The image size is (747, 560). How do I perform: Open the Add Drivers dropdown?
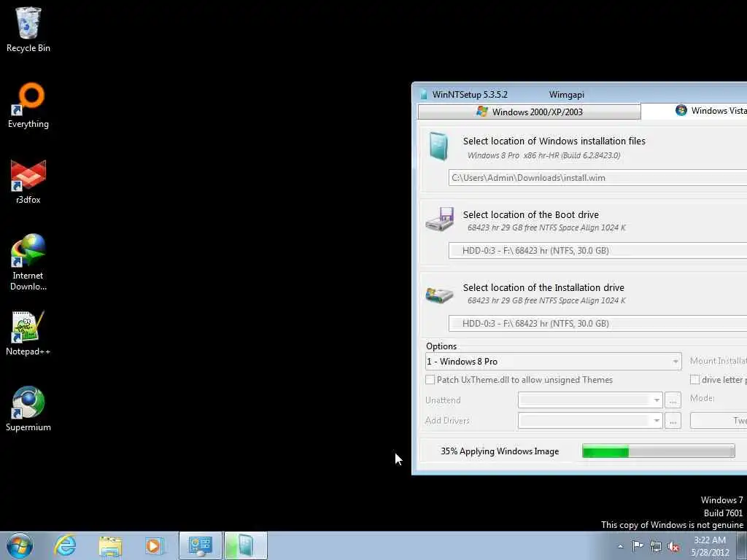(590, 421)
